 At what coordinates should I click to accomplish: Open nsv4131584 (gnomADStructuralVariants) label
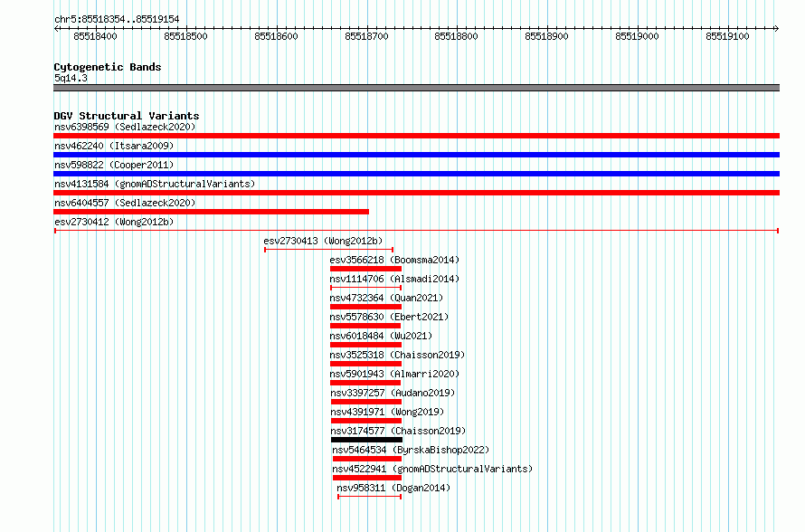[x=155, y=184]
